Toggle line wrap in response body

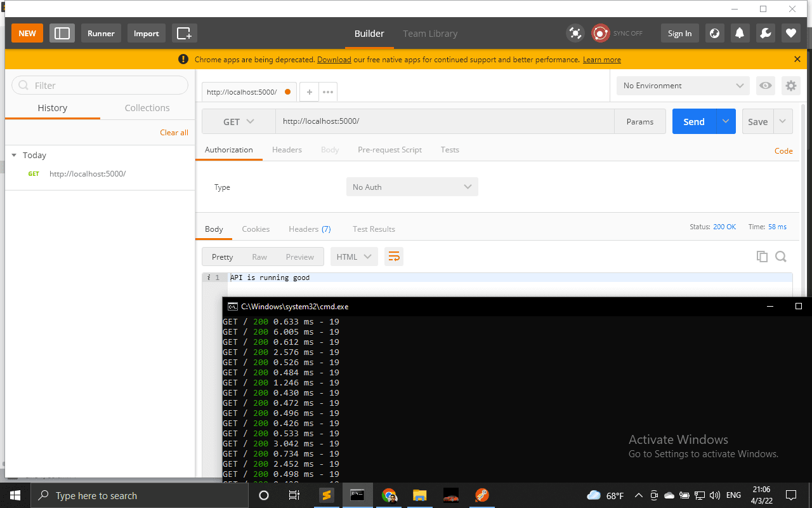394,257
